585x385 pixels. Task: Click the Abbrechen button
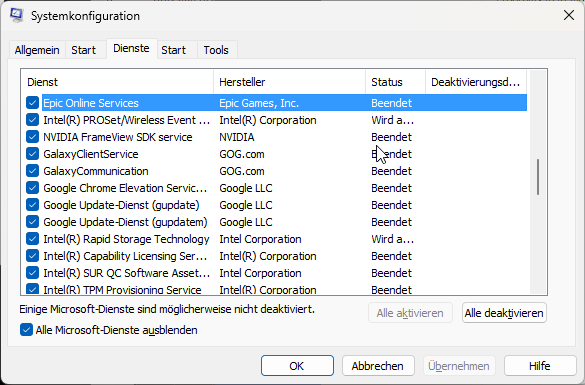pos(378,366)
